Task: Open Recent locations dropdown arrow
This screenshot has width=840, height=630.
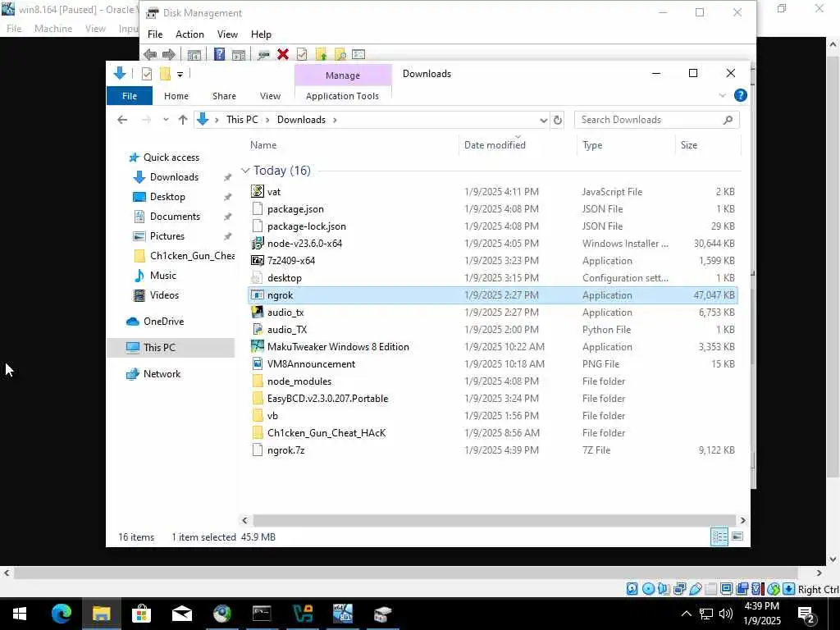Action: coord(166,120)
